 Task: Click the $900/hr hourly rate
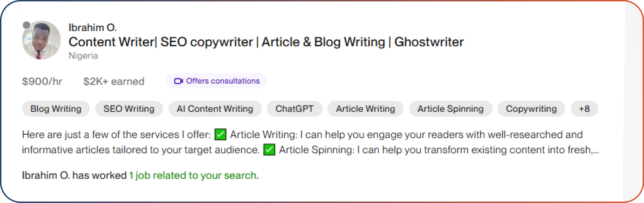click(42, 81)
